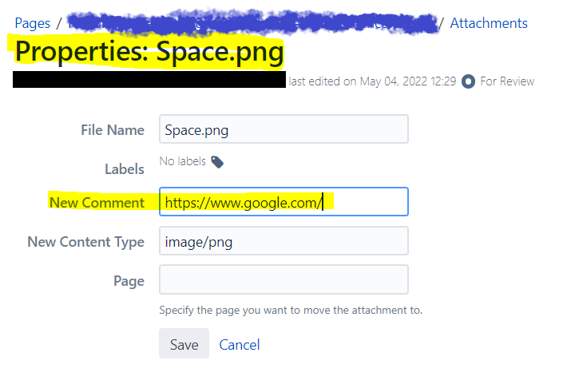The height and width of the screenshot is (392, 563).
Task: Click the Properties: Space.png heading
Action: 149,52
